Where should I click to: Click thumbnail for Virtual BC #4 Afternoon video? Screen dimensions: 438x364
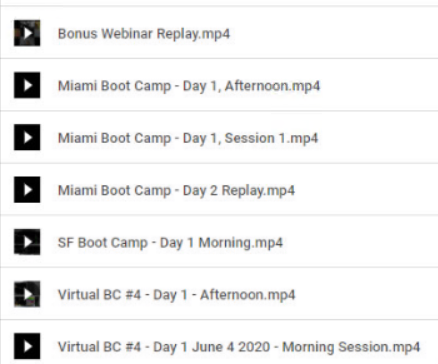pyautogui.click(x=27, y=294)
